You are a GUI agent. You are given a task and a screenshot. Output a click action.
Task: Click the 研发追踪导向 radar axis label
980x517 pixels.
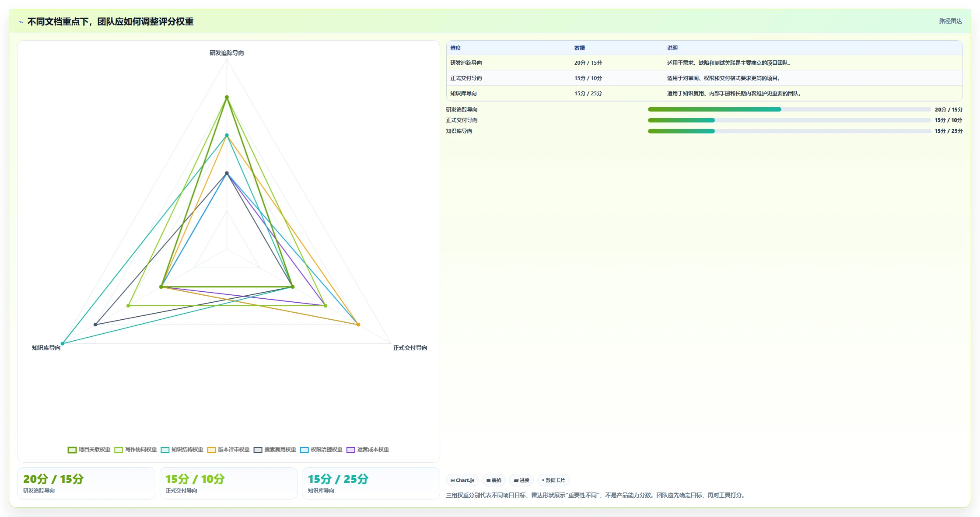[227, 53]
